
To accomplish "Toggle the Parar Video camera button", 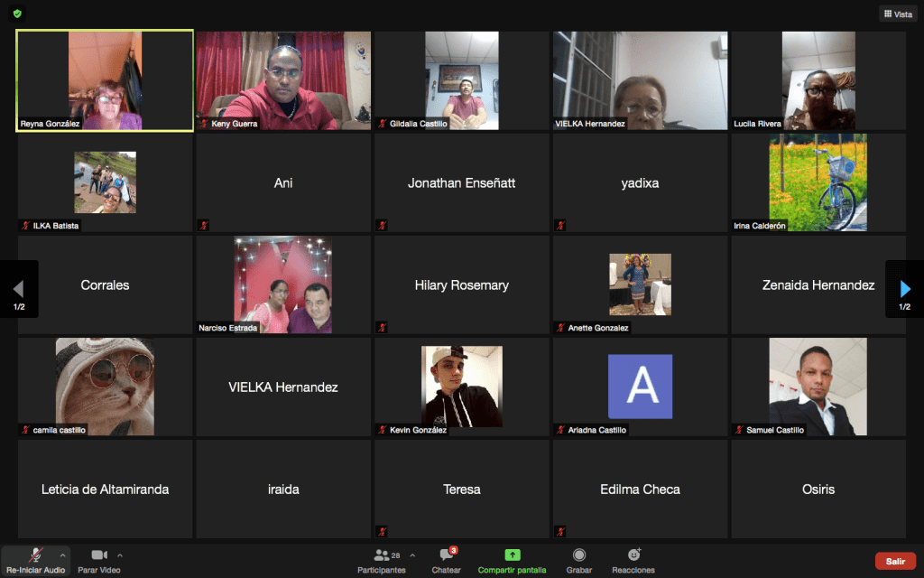I will click(x=98, y=555).
